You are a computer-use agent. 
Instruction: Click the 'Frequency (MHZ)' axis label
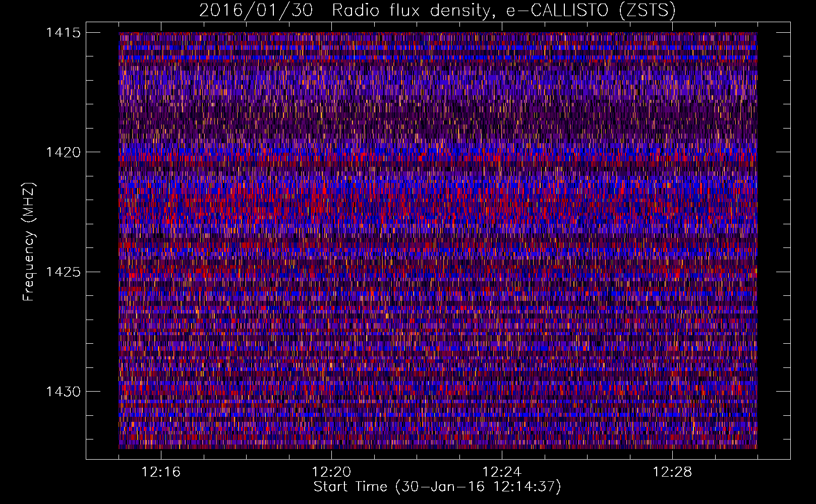[29, 242]
